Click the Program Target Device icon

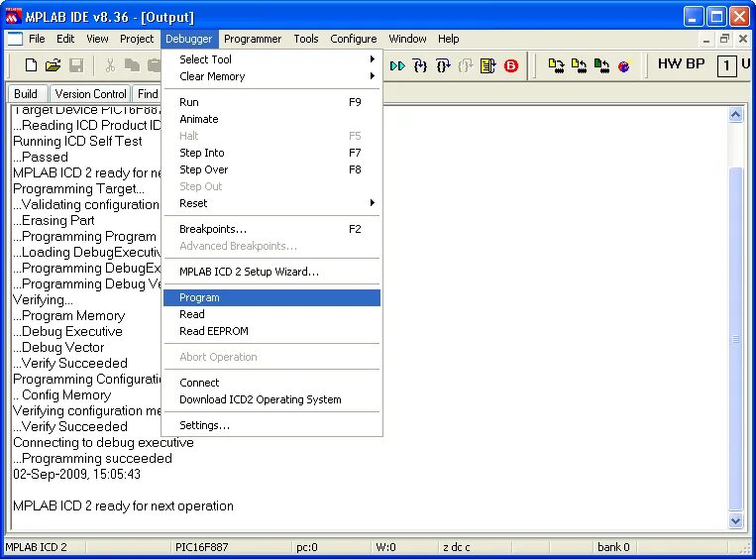556,65
